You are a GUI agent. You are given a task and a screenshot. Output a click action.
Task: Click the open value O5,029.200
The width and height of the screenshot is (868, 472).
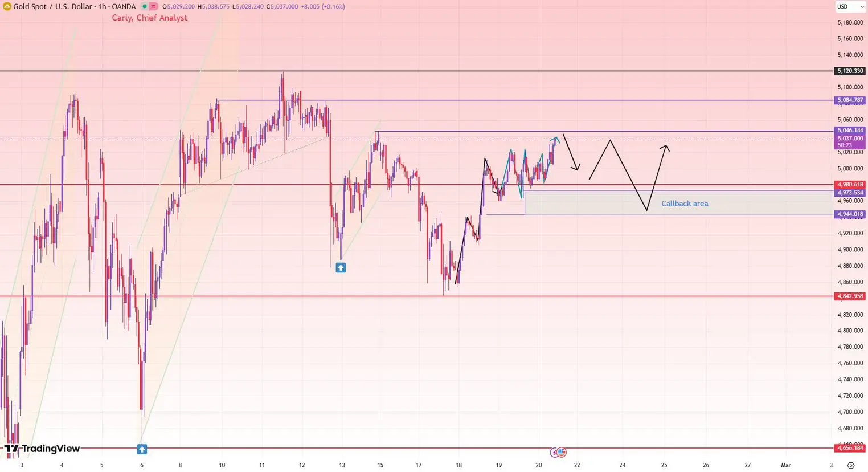(x=178, y=6)
